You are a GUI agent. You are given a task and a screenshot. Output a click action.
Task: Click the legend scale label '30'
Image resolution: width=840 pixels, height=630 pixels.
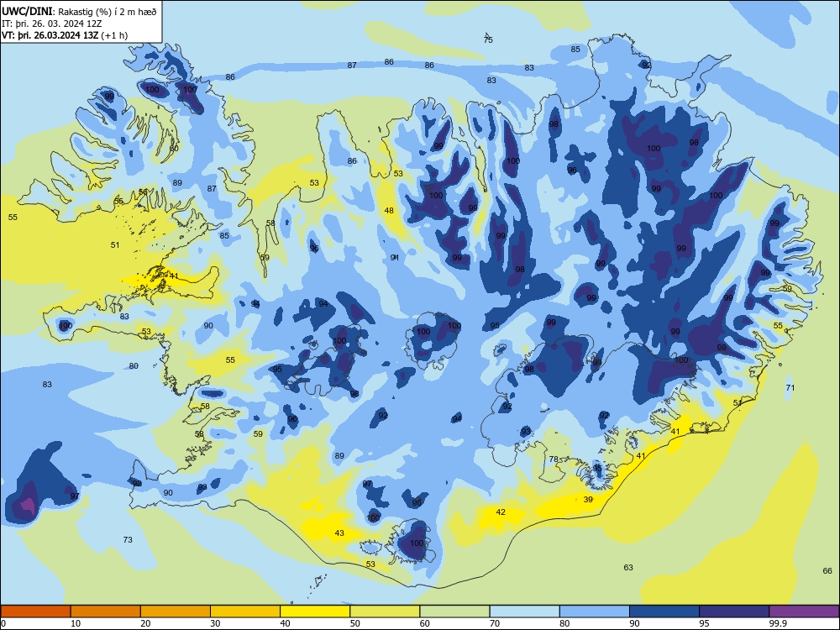[x=215, y=623]
